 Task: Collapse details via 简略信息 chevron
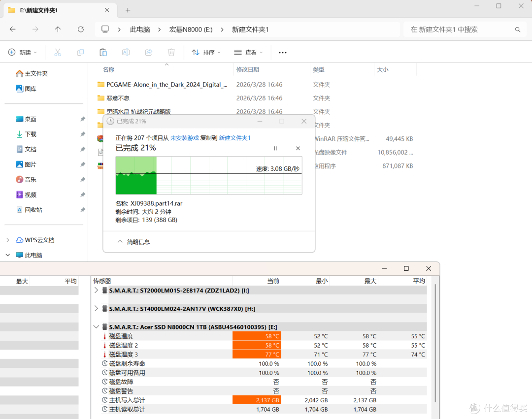point(120,242)
